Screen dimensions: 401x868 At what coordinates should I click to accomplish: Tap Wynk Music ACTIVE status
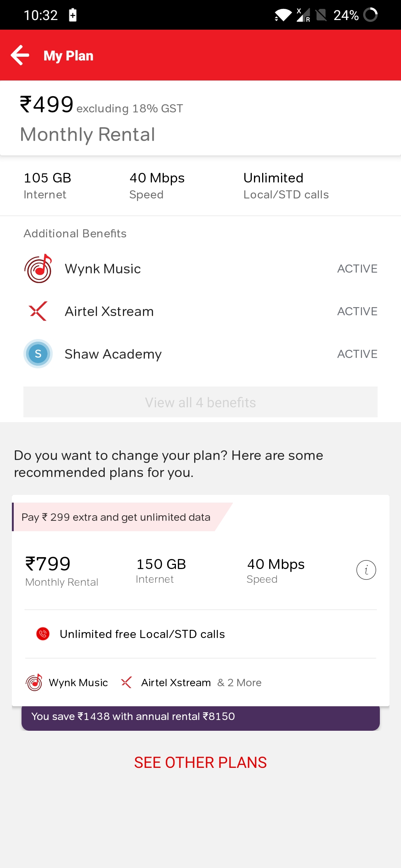point(357,269)
